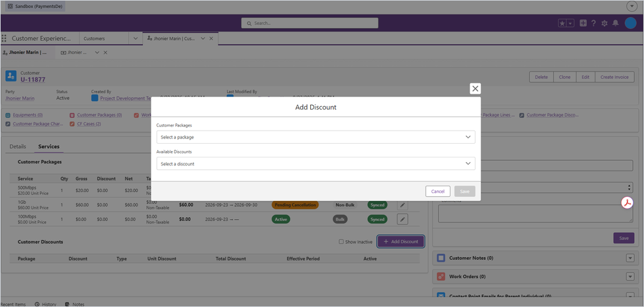Click the Sandbox (PaymentsDe) browser tab

[x=35, y=7]
